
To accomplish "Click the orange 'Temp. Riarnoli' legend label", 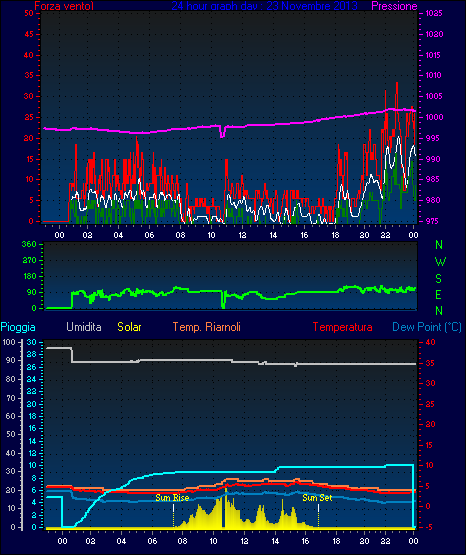I will point(207,327).
